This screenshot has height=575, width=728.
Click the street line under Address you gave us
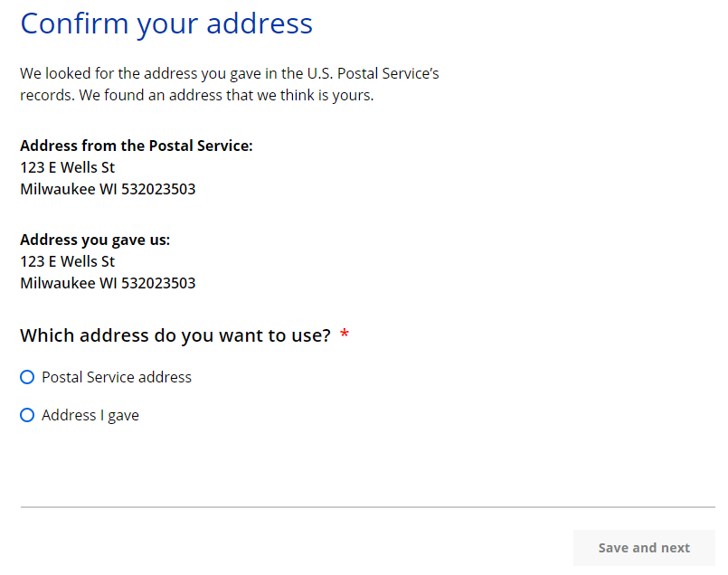pyautogui.click(x=67, y=261)
